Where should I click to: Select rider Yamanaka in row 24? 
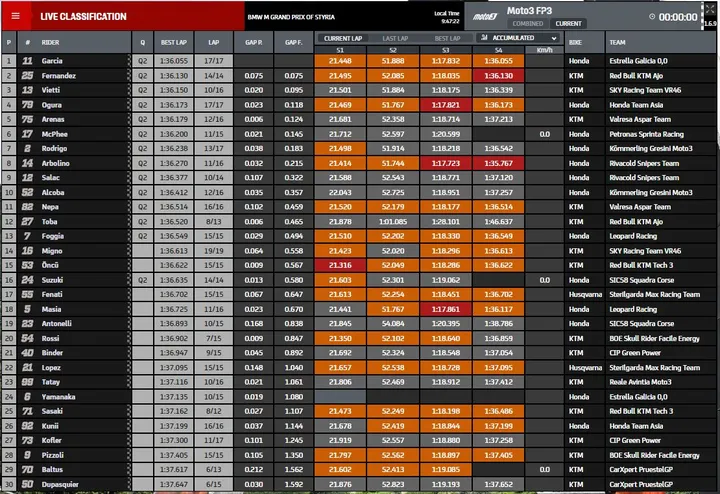pos(58,396)
